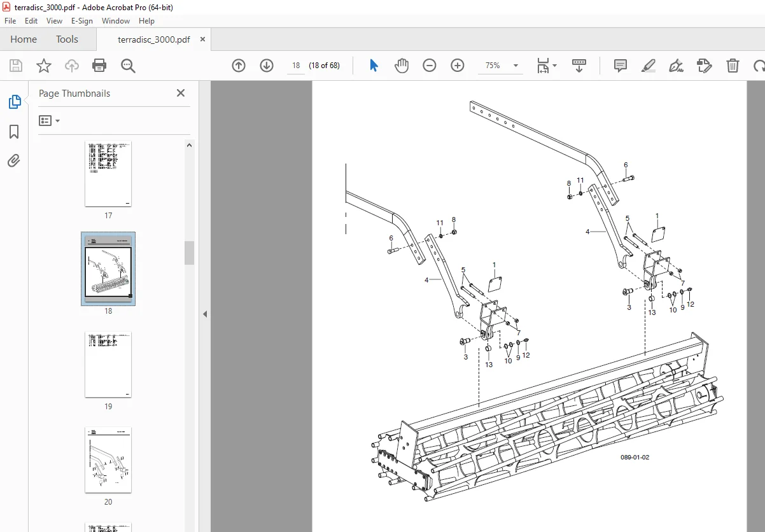Screen dimensions: 765x532
Task: Click the scrolling mode keyboard icon
Action: click(x=579, y=66)
